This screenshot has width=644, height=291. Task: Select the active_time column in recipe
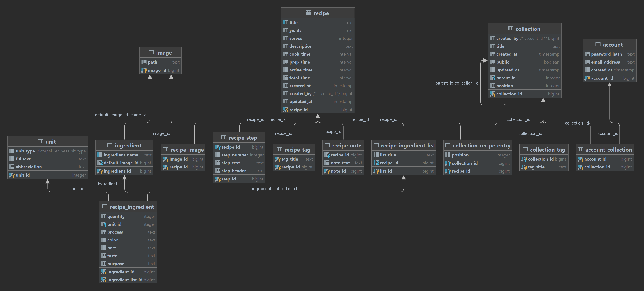[318, 70]
